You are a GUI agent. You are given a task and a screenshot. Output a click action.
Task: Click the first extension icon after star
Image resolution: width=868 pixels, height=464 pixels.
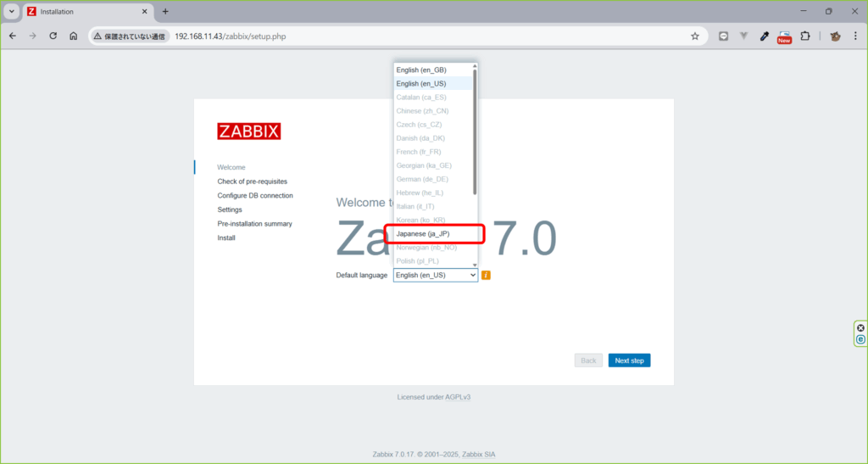pos(723,36)
